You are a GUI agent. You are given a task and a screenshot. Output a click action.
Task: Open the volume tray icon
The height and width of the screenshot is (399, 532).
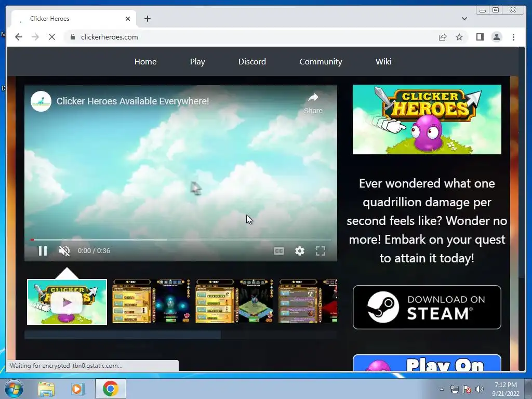pyautogui.click(x=480, y=389)
